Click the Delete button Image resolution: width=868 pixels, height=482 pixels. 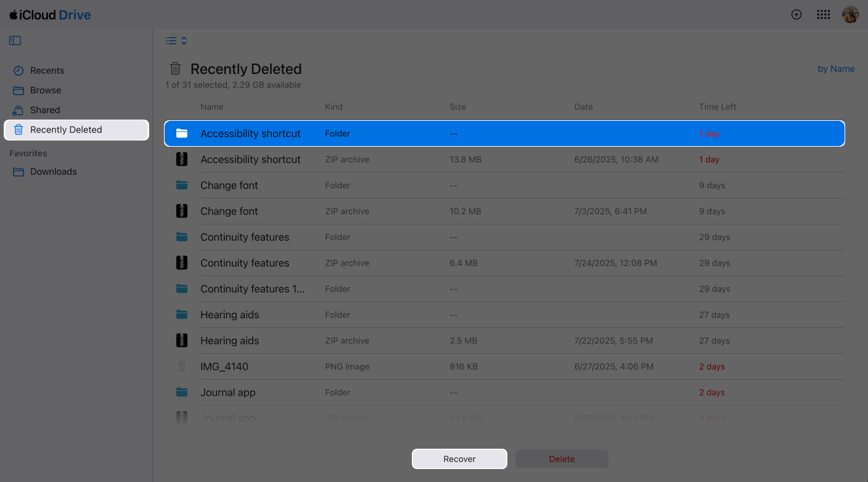pos(561,459)
